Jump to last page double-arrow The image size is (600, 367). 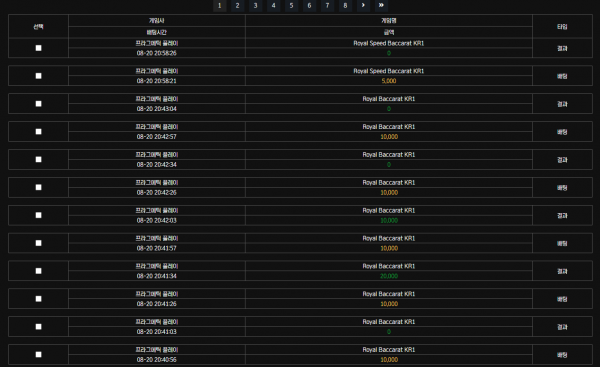pyautogui.click(x=381, y=5)
